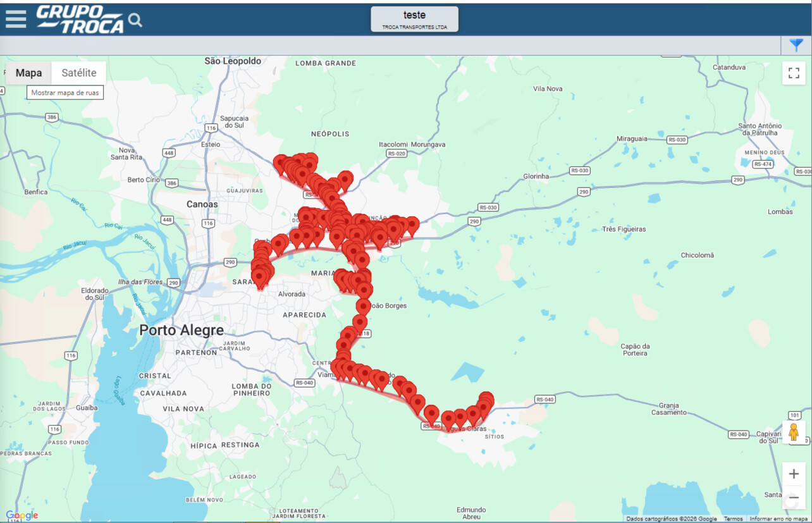Click the Porto Alegre city label
The image size is (812, 523).
point(181,330)
